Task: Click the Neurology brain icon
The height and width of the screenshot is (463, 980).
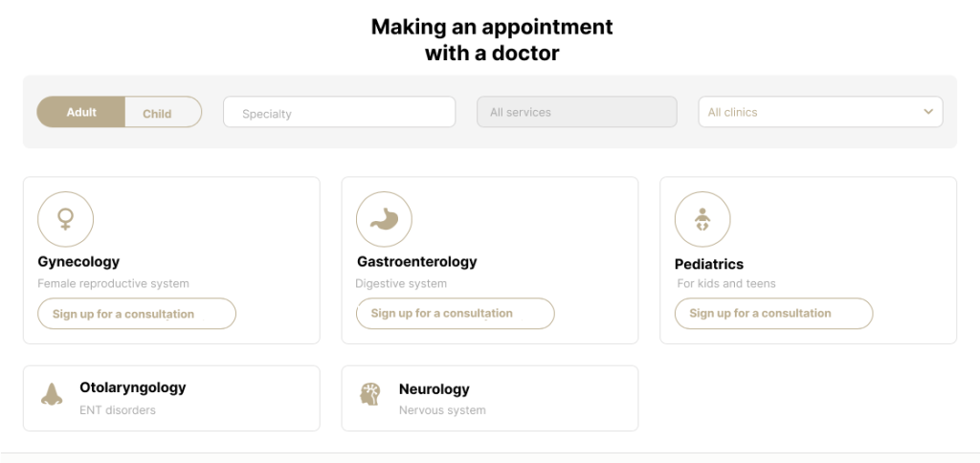Action: pyautogui.click(x=370, y=394)
